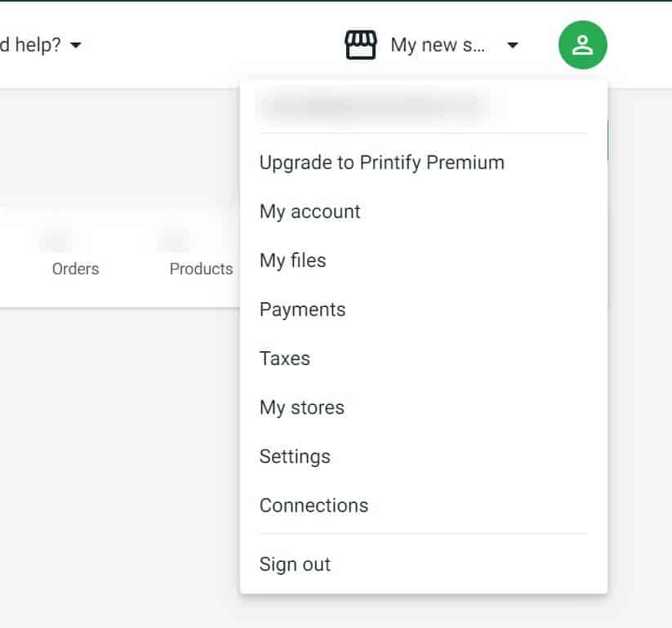Viewport: 672px width, 628px height.
Task: Open Connections in the account menu
Action: (x=314, y=506)
